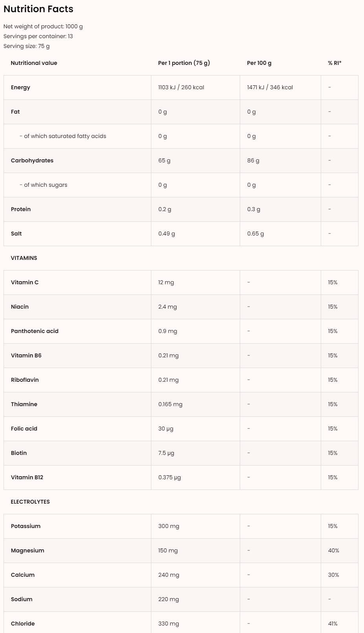
Task: Click the % RI* column header
Action: click(x=335, y=63)
